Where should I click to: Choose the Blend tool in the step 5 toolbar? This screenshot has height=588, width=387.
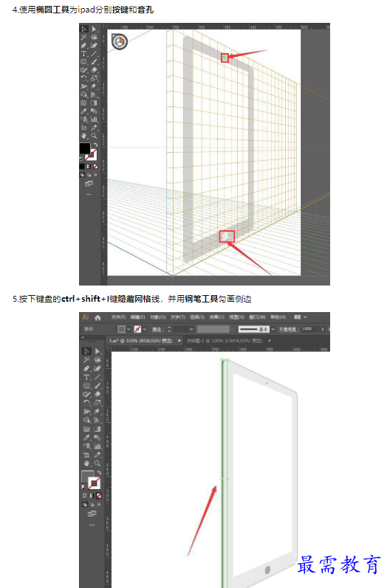click(x=97, y=437)
